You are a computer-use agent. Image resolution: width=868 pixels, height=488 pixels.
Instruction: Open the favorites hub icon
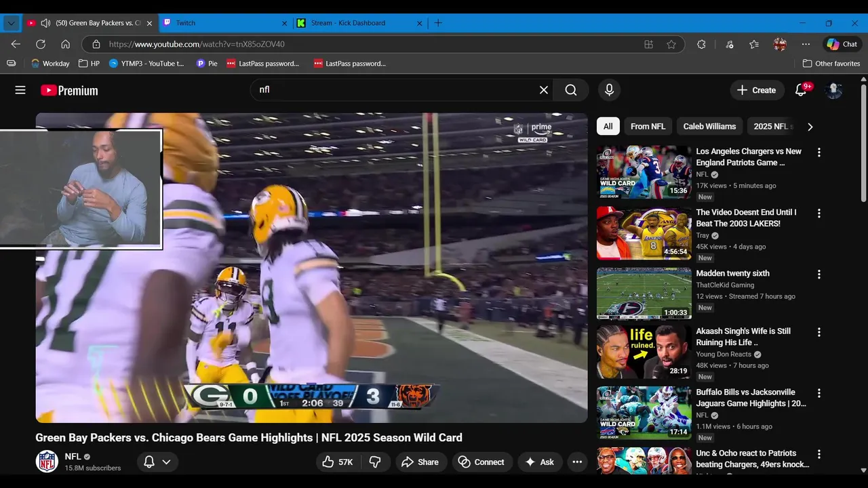coord(754,44)
